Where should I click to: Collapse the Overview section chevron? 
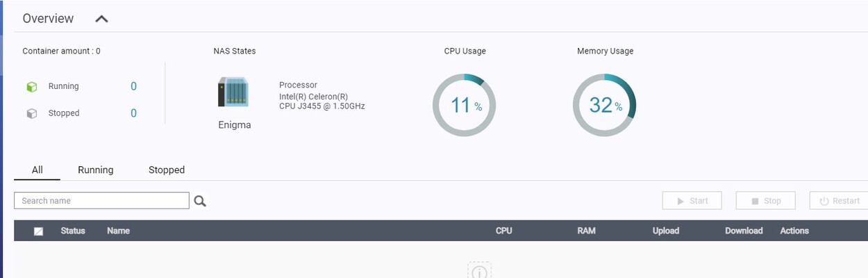point(101,19)
